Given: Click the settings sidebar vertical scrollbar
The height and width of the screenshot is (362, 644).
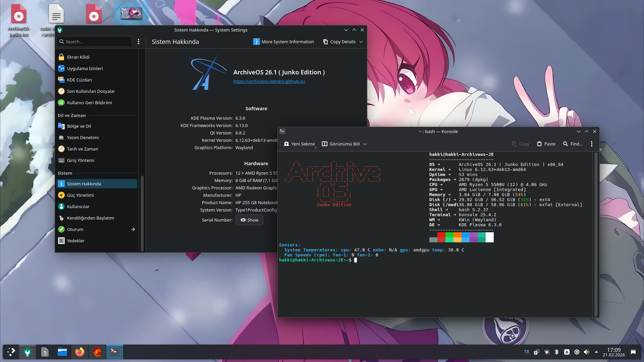Looking at the screenshot, I should (x=142, y=213).
